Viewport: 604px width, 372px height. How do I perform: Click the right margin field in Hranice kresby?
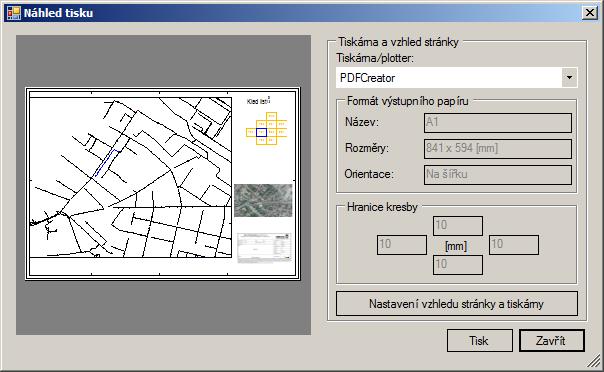(513, 245)
